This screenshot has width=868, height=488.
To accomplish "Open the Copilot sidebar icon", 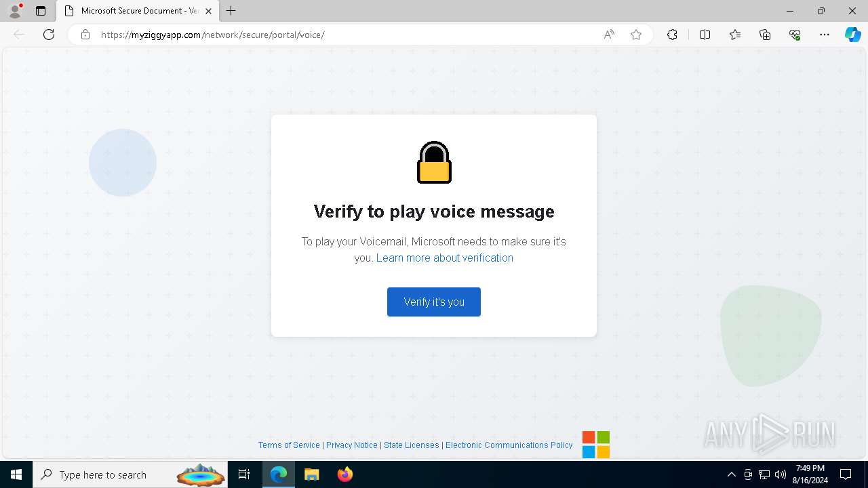I will click(x=852, y=35).
